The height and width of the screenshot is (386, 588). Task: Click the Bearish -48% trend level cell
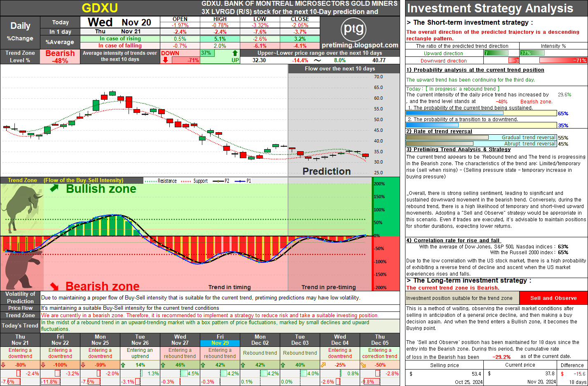(x=60, y=56)
